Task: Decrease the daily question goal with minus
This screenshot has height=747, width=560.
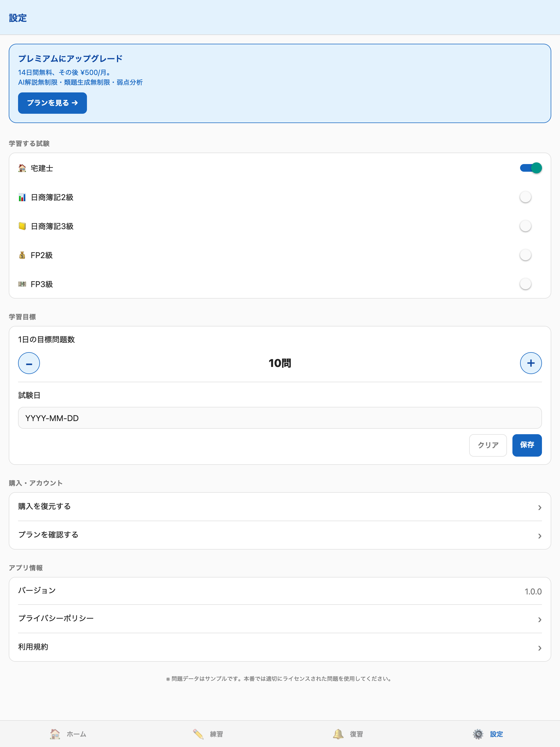Action: pos(29,363)
